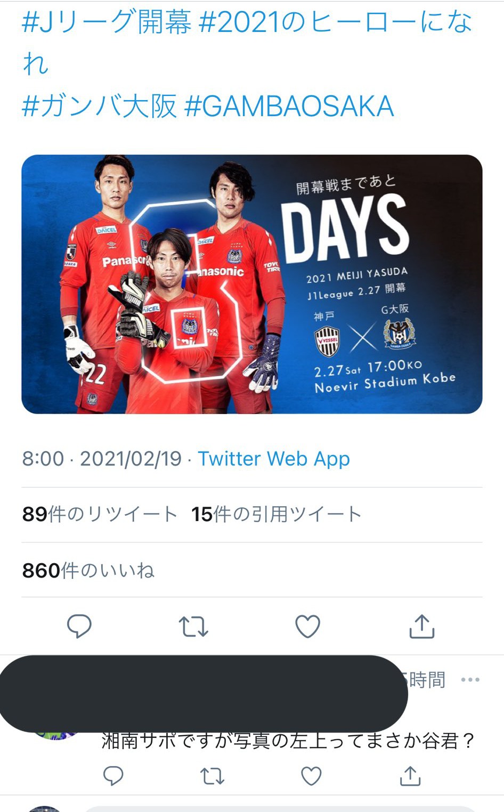The width and height of the screenshot is (504, 812).
Task: View the 860件のいいね list
Action: pos(88,571)
